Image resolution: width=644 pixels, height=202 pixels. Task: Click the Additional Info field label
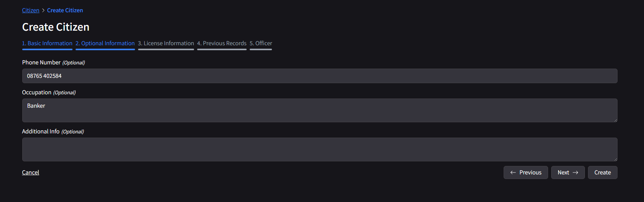[x=41, y=131]
